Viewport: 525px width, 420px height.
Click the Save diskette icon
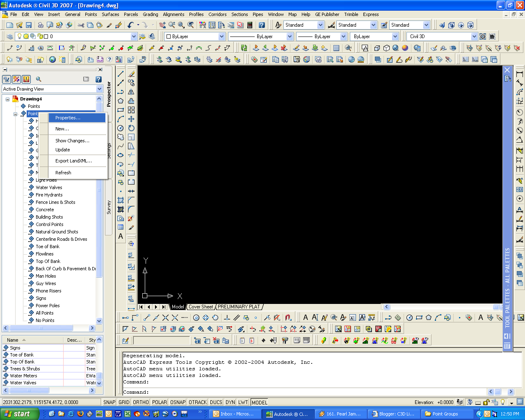pos(28,25)
